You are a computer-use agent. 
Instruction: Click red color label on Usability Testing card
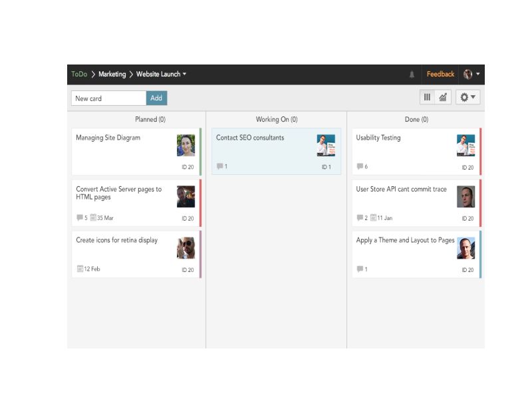coord(480,152)
